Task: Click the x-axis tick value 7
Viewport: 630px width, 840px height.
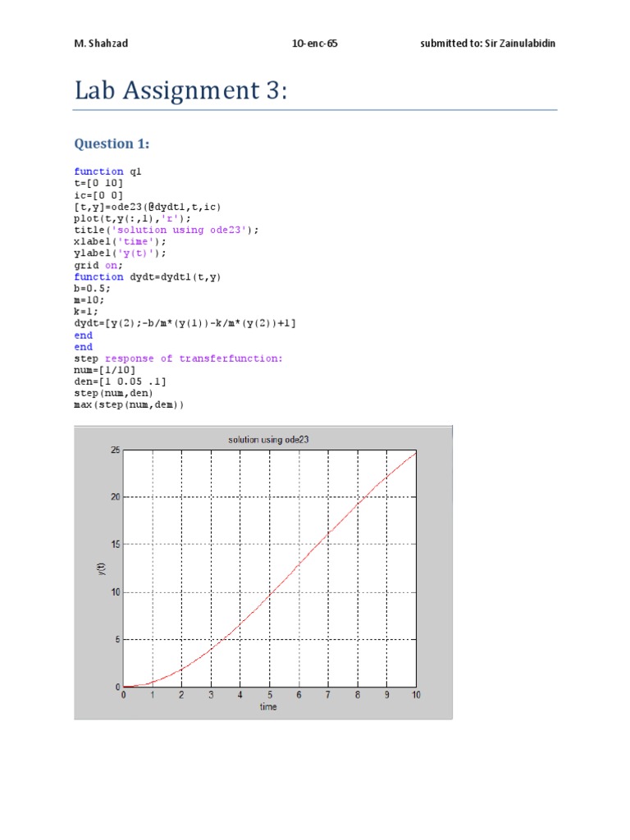Action: [x=328, y=695]
